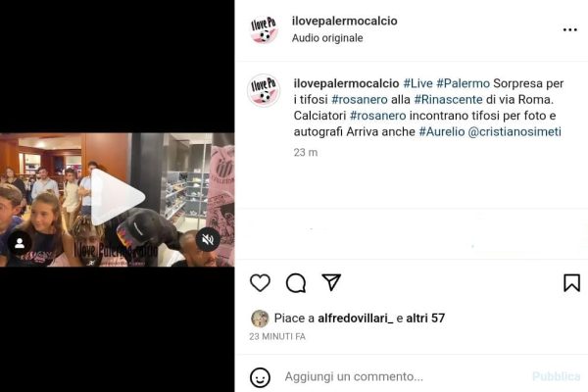This screenshot has height=392, width=588.
Task: Open the #Aurelio hashtag
Action: 442,131
